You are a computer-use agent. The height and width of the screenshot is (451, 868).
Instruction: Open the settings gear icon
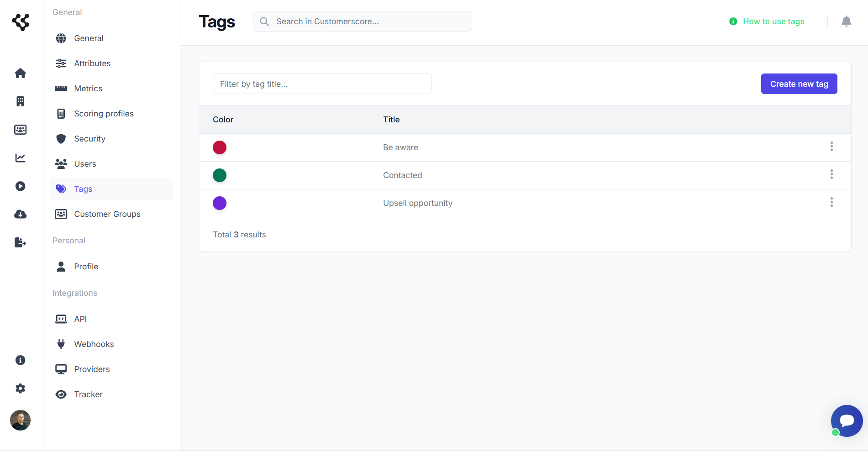(x=21, y=388)
